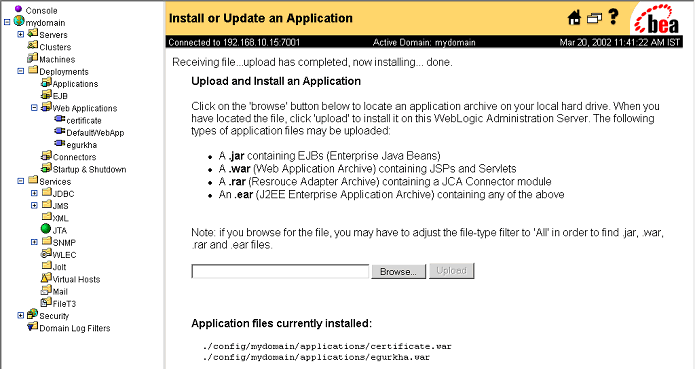This screenshot has height=369, width=695.
Task: Open the Console link in tree
Action: pos(41,11)
